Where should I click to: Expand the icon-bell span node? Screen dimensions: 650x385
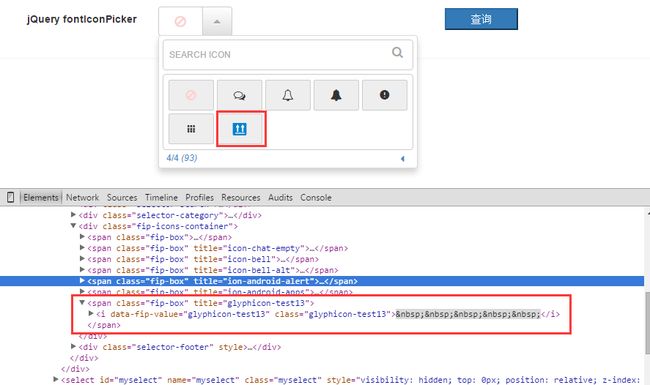[x=82, y=259]
